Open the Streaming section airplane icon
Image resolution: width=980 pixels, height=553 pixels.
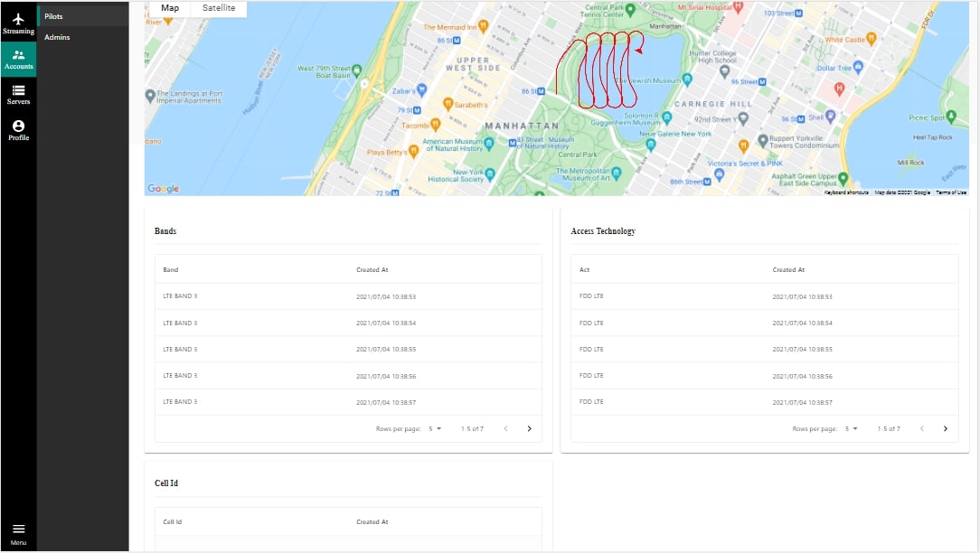pos(18,19)
